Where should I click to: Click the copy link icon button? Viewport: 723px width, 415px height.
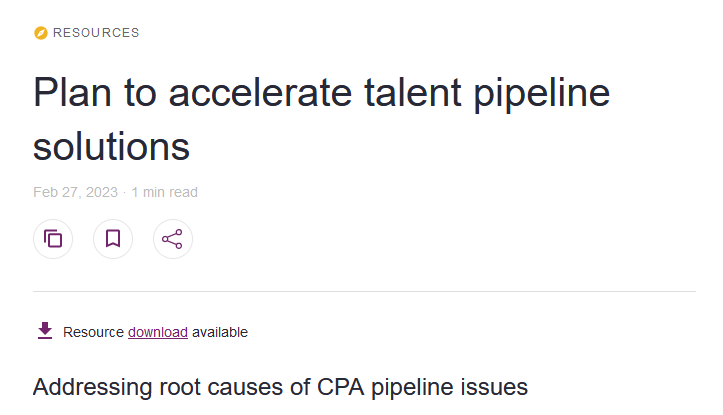[53, 239]
